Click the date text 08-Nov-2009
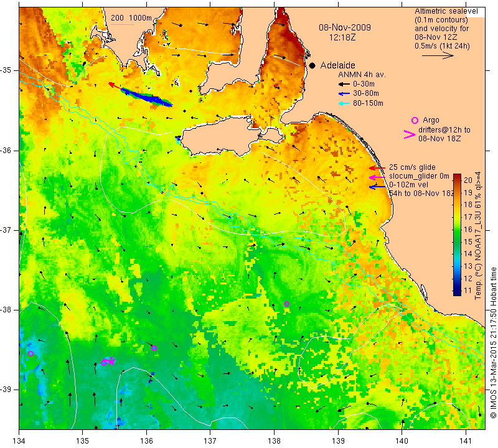 tap(345, 27)
